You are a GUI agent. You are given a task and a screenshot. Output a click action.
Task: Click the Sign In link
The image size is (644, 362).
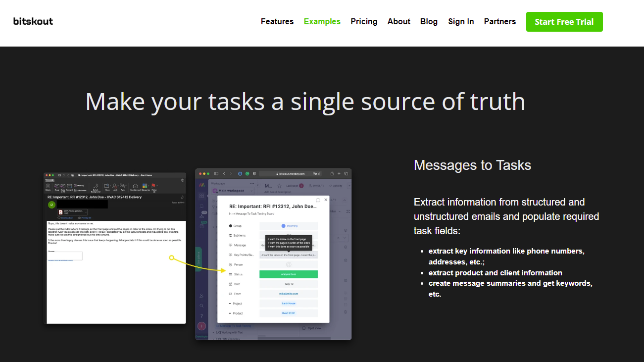click(x=461, y=21)
